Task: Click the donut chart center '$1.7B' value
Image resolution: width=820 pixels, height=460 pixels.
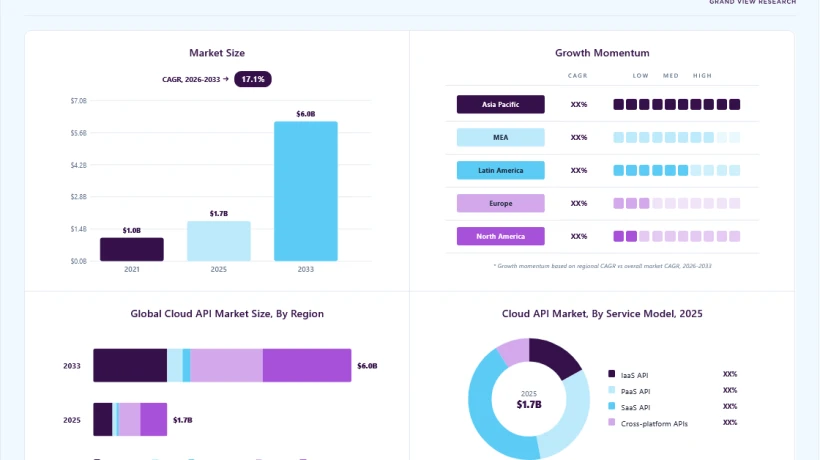Action: coord(529,405)
